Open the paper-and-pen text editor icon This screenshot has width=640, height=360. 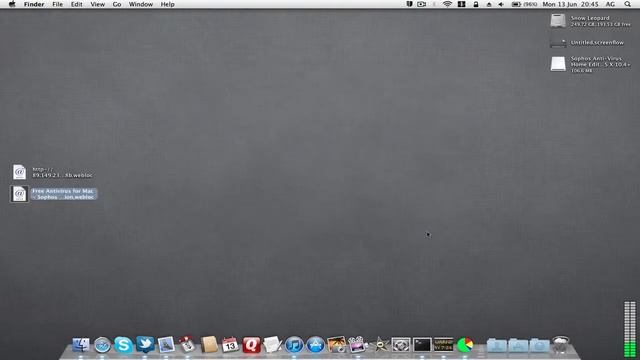click(273, 345)
